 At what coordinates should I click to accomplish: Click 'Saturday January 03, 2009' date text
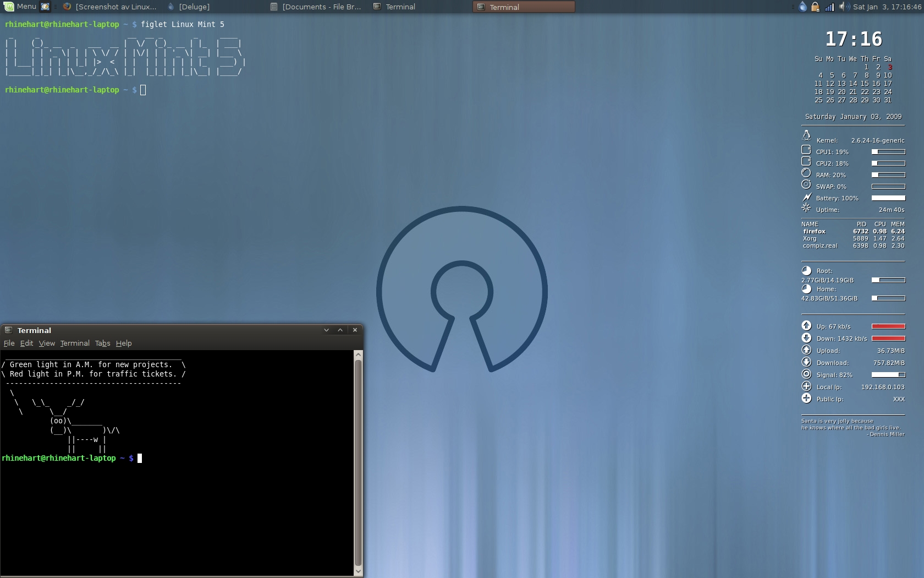click(x=853, y=117)
